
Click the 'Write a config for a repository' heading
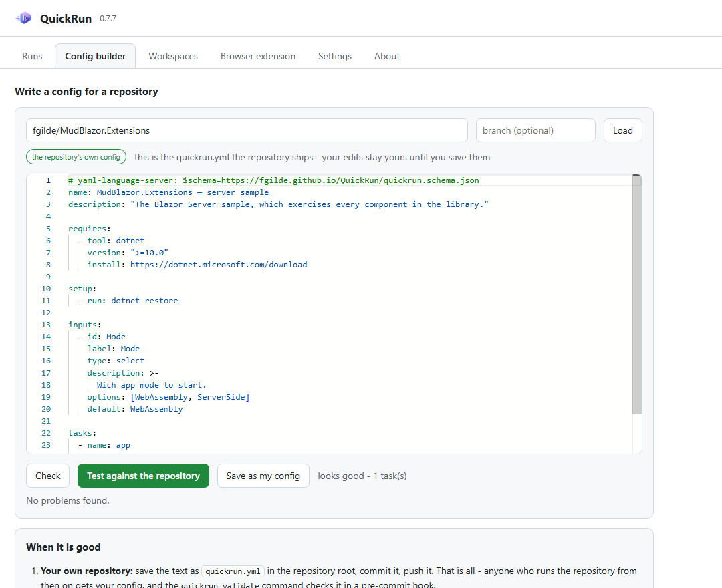[x=86, y=91]
